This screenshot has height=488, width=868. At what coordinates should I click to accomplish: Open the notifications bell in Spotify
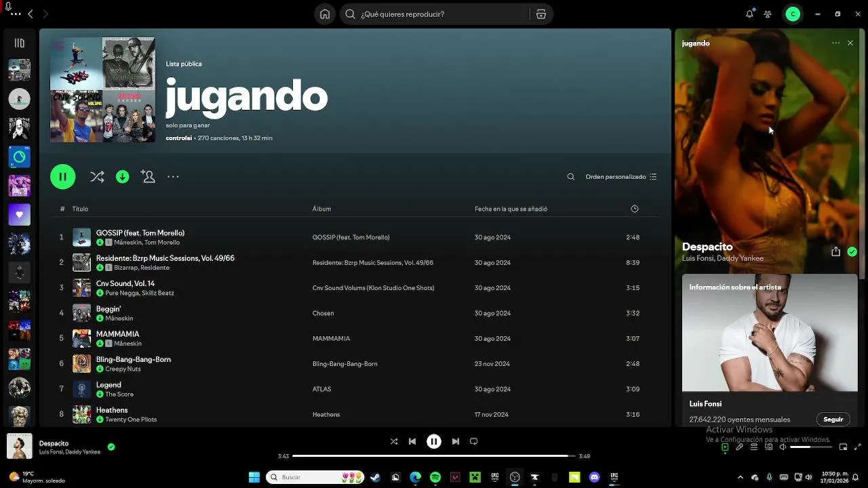(749, 14)
